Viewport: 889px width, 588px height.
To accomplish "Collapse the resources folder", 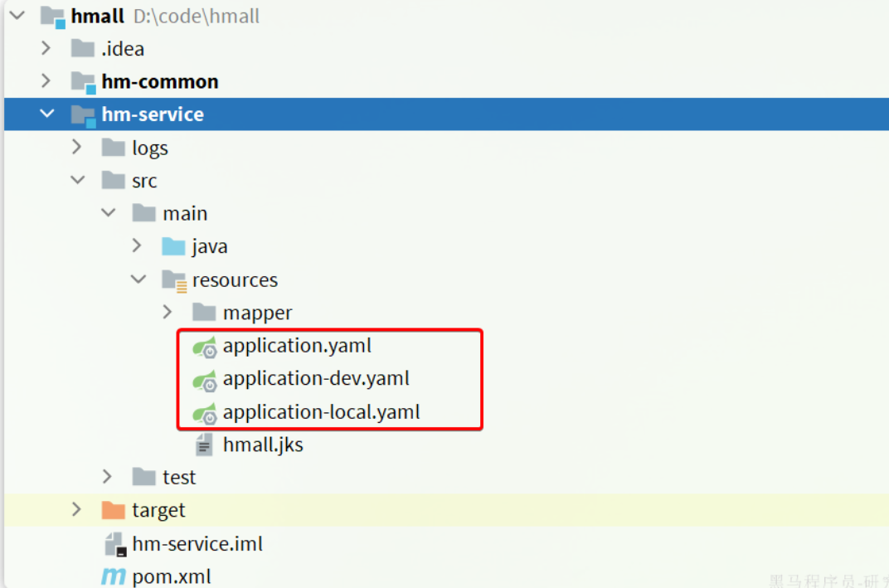I will 139,279.
